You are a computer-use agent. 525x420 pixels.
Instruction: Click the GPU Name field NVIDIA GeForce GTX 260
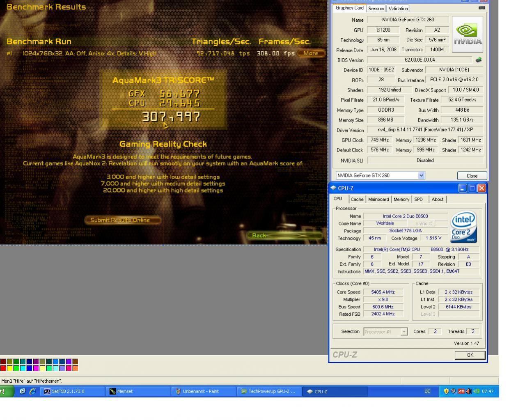408,20
